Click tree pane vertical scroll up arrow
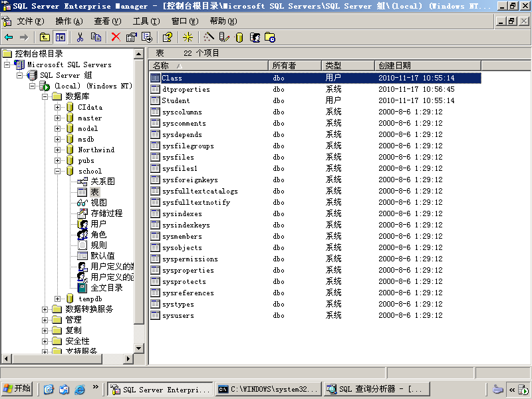The height and width of the screenshot is (399, 532). [139, 54]
